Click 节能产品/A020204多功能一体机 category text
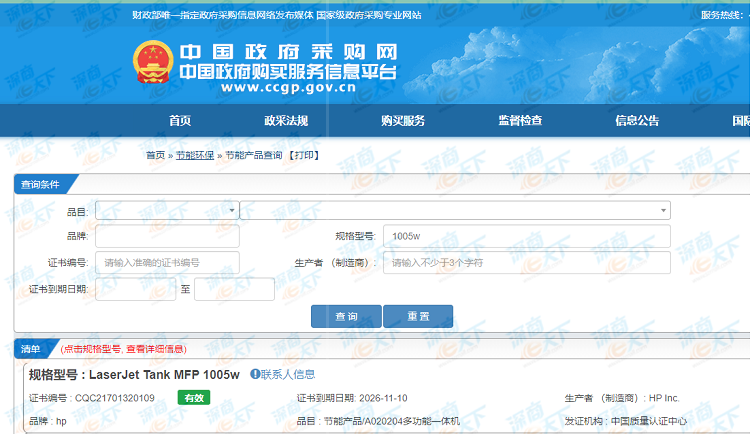 pyautogui.click(x=392, y=421)
